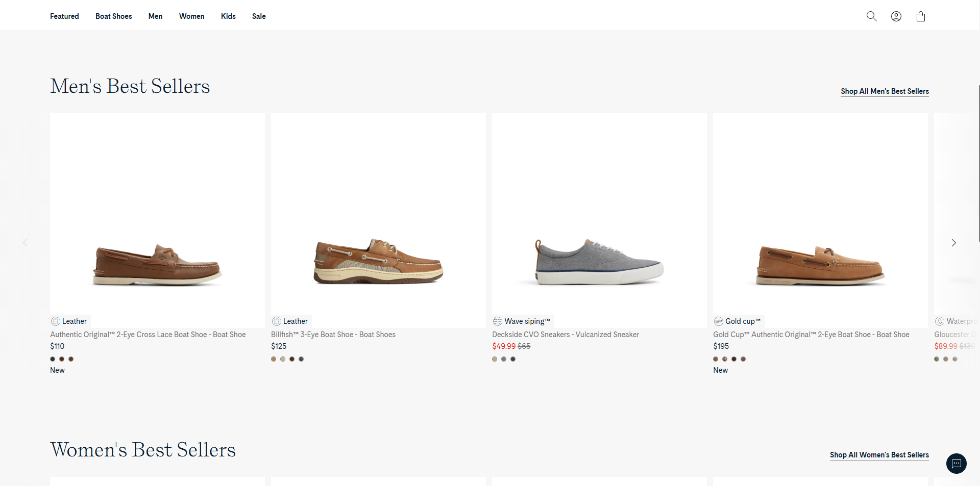Click the Wave siping badge on Deckside sneaker
Viewport: 980px width, 486px height.
(521, 321)
